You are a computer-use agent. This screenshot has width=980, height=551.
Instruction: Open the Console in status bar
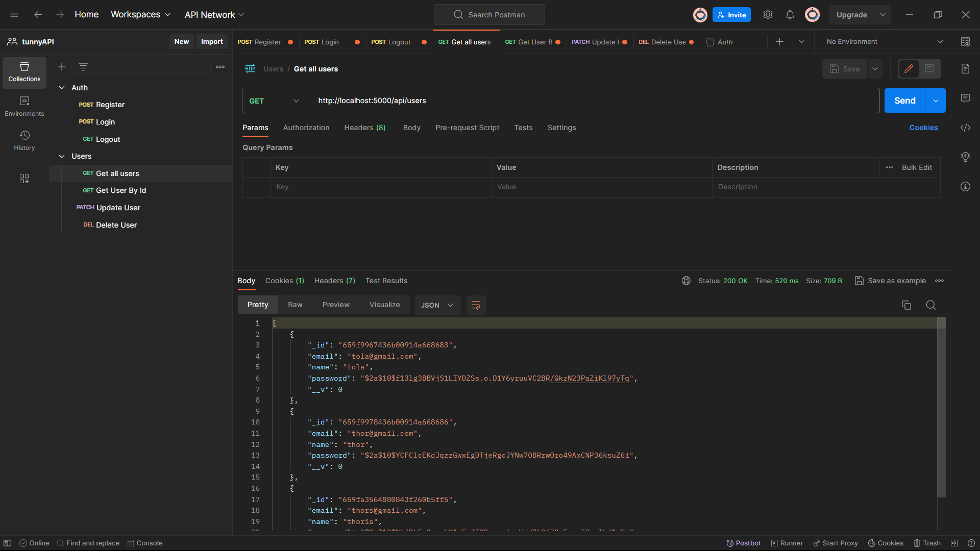pos(145,543)
